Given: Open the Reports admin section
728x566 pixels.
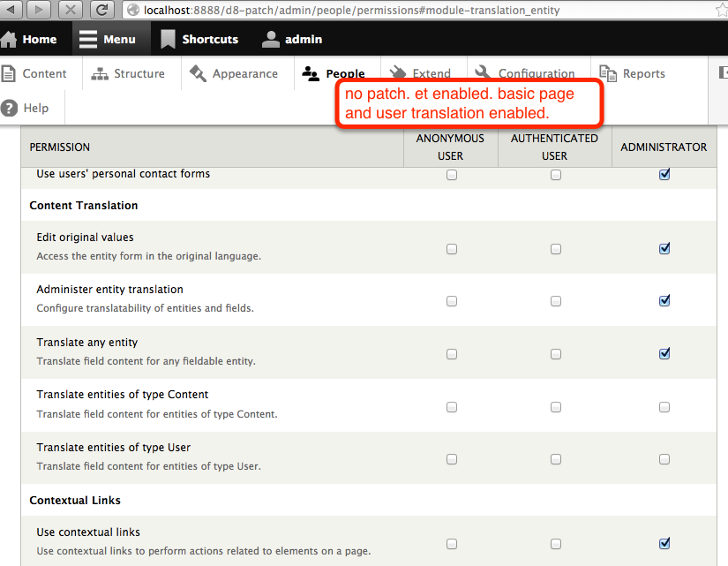Looking at the screenshot, I should pos(643,73).
